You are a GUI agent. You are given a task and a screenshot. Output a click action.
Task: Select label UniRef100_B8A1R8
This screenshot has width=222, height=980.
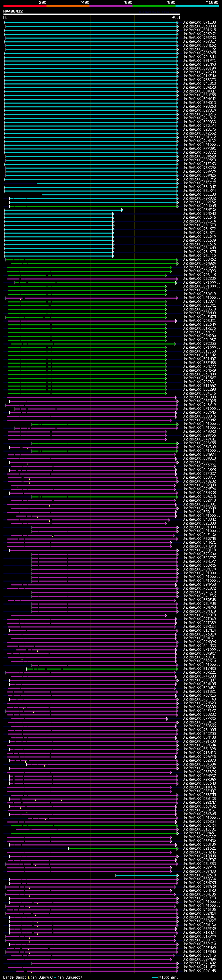199,88
